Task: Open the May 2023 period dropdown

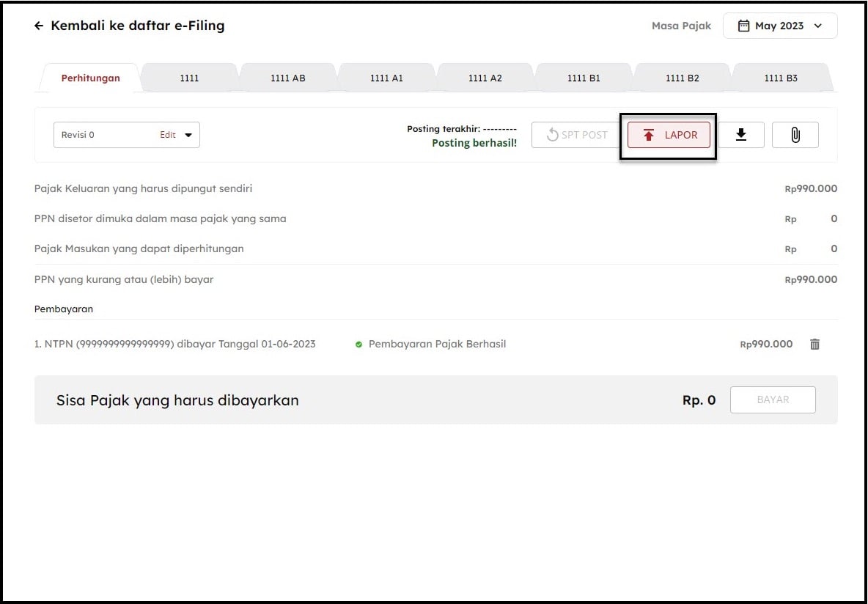Action: tap(780, 26)
